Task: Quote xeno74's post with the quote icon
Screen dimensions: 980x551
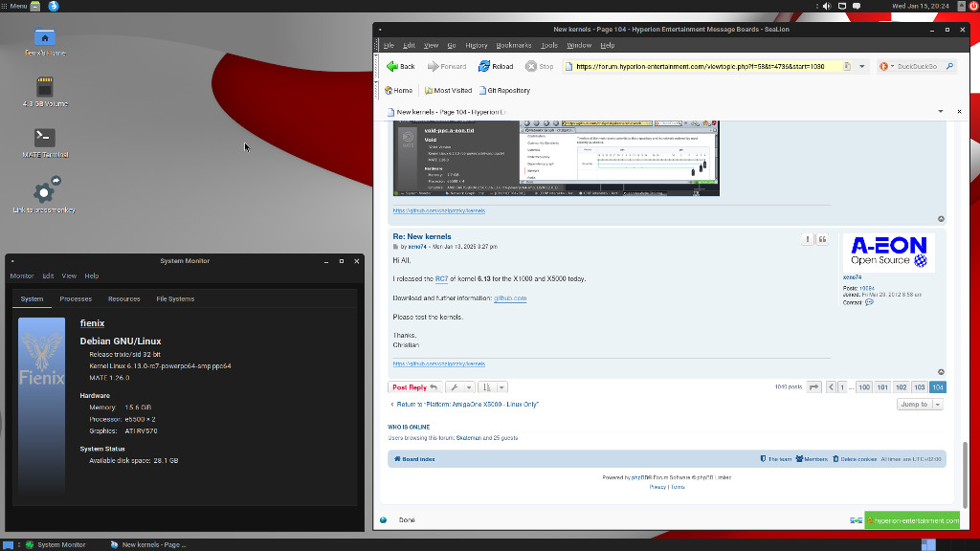Action: click(822, 239)
